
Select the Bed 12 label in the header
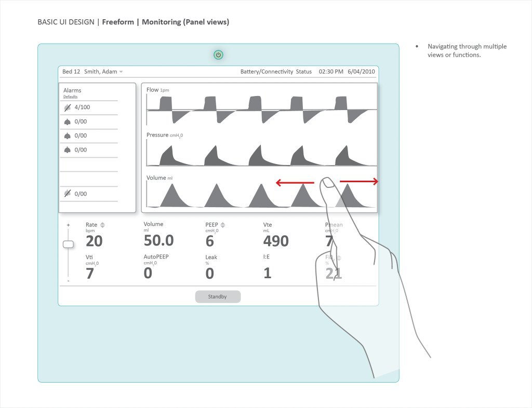click(71, 72)
